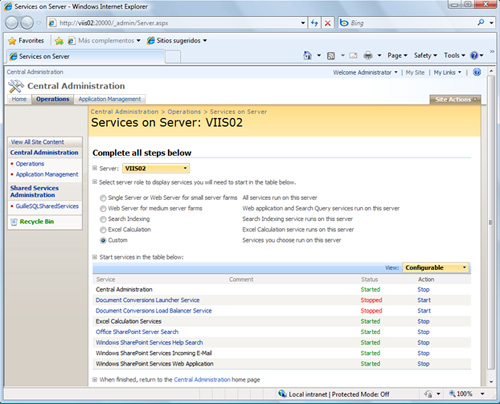Open Office SharePoint Server Search link
This screenshot has width=500, height=404.
point(137,332)
